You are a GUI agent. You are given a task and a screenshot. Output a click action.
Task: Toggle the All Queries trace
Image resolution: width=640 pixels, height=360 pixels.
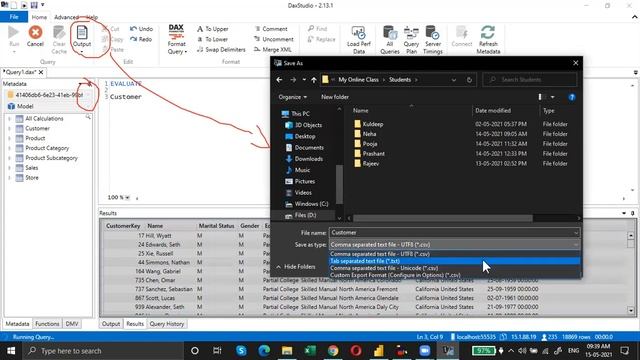point(390,40)
